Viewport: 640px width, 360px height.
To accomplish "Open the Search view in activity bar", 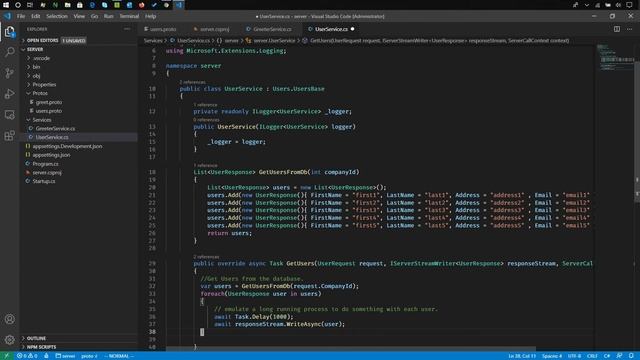I will [x=10, y=52].
